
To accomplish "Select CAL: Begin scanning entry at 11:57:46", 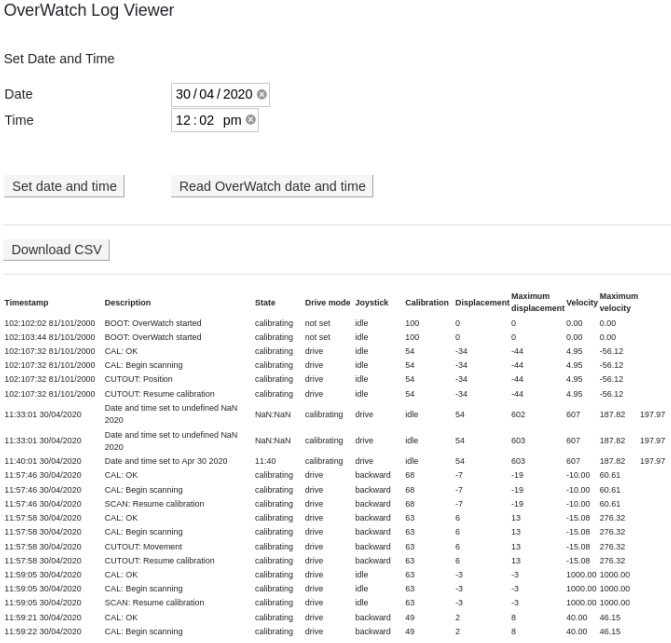I will 143,490.
